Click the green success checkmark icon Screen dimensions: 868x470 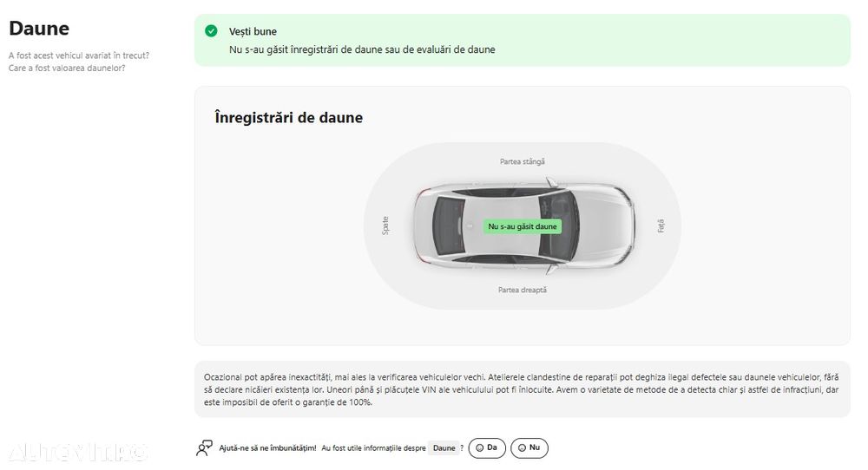point(211,31)
